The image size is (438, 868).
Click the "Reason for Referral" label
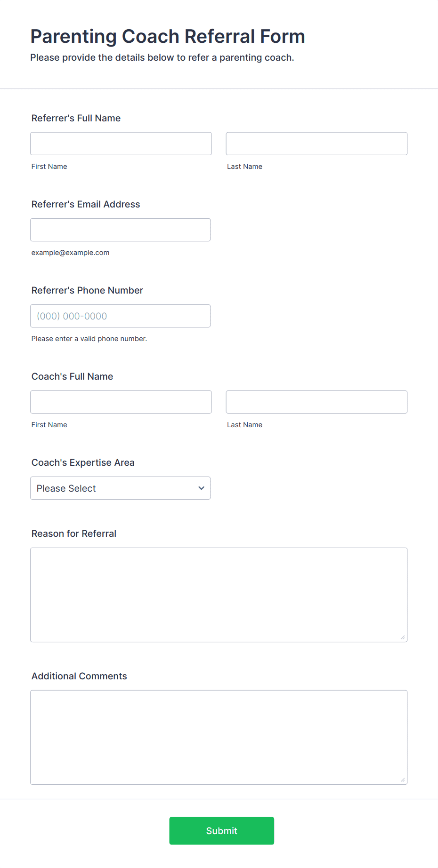click(74, 534)
